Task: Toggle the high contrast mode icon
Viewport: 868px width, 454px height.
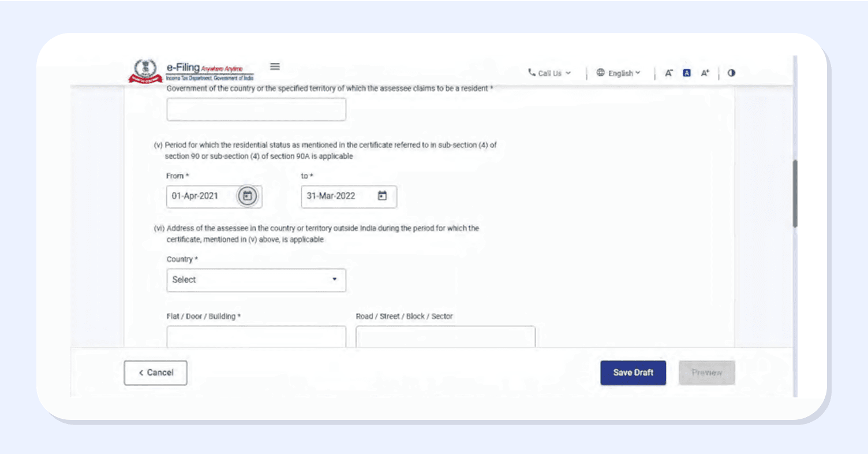Action: (731, 73)
